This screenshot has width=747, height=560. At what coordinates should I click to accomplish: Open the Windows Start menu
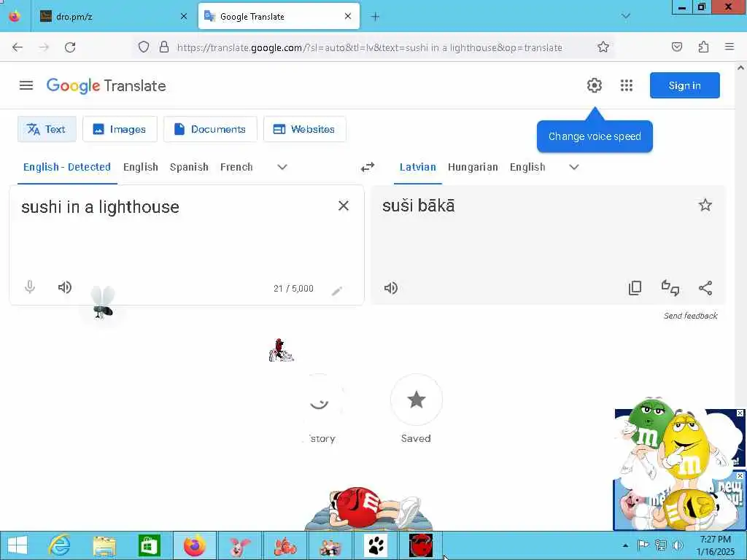(18, 545)
